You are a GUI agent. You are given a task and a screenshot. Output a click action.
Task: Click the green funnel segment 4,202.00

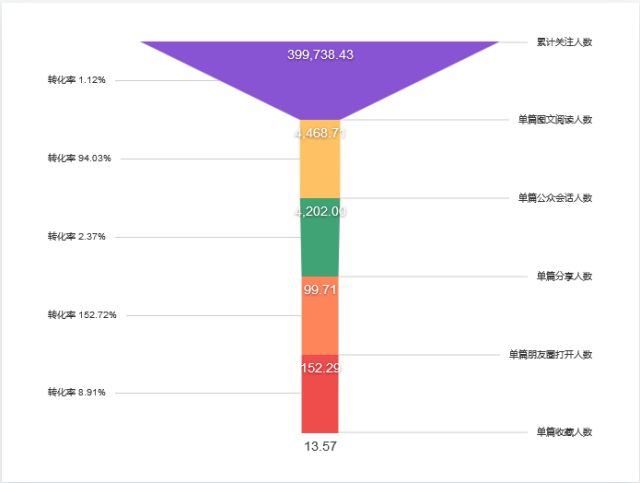point(320,238)
